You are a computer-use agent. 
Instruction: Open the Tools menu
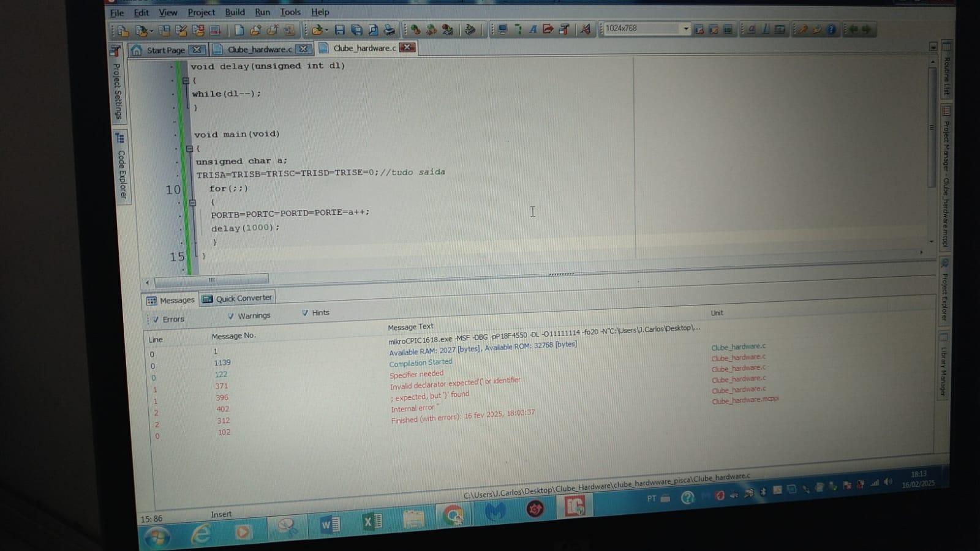point(290,12)
